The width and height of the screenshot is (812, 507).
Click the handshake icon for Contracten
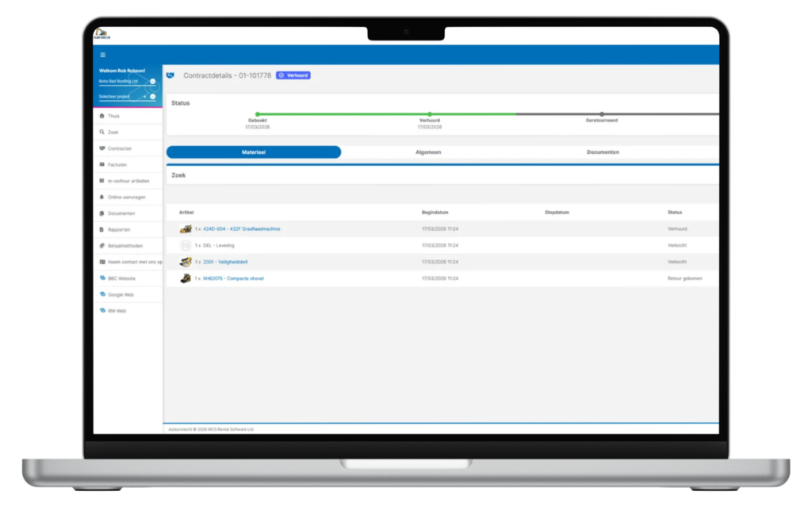coord(102,148)
